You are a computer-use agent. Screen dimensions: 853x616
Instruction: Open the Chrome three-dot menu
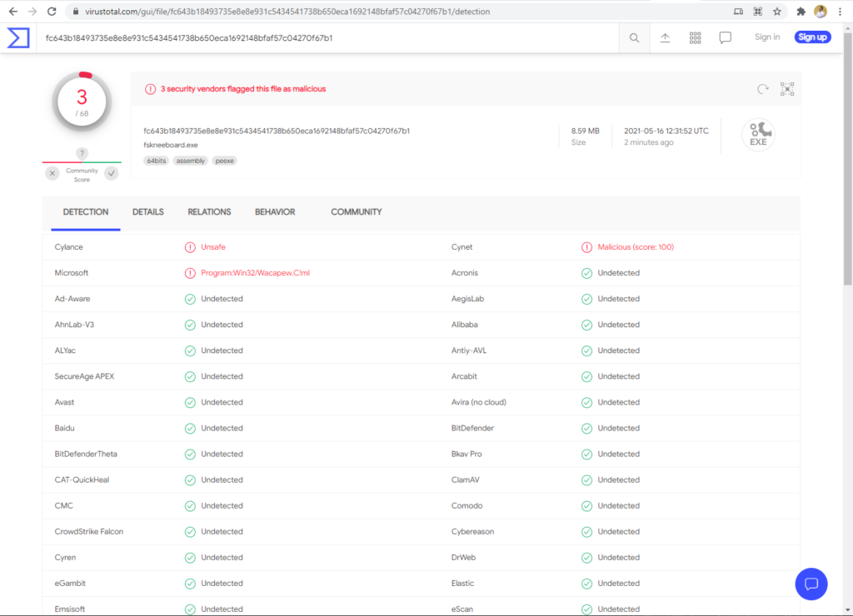click(x=840, y=12)
